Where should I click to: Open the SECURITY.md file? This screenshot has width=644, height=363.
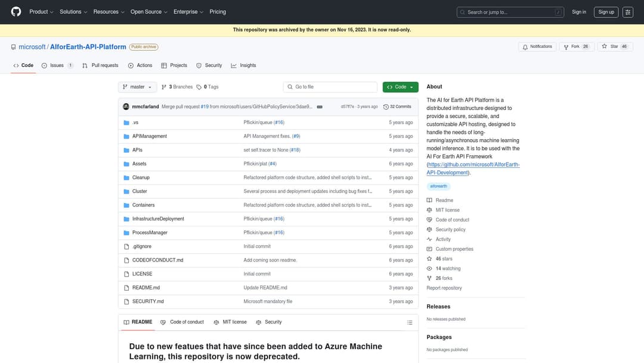[148, 302]
